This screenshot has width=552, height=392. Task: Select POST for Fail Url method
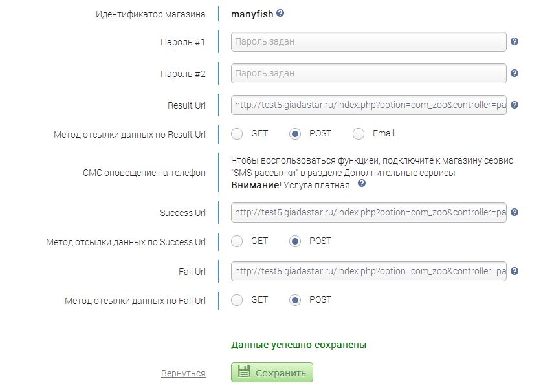coord(295,300)
